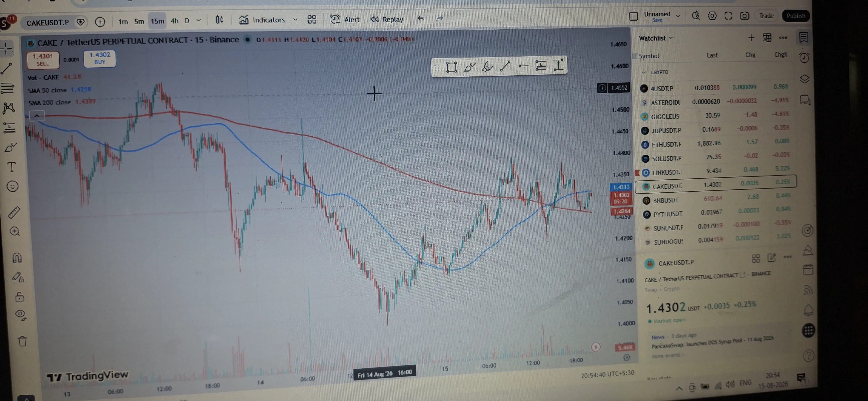
Task: Pick the price range tool in floating toolbar
Action: click(x=558, y=65)
